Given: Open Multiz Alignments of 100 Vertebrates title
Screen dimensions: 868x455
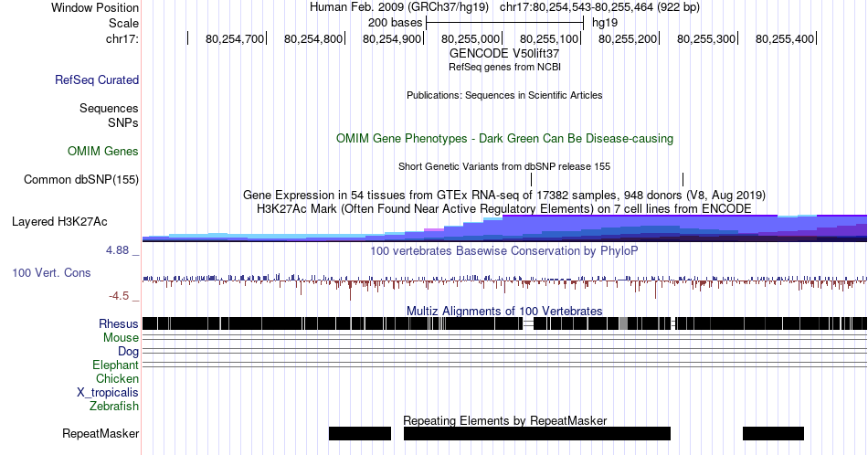Looking at the screenshot, I should pos(504,311).
